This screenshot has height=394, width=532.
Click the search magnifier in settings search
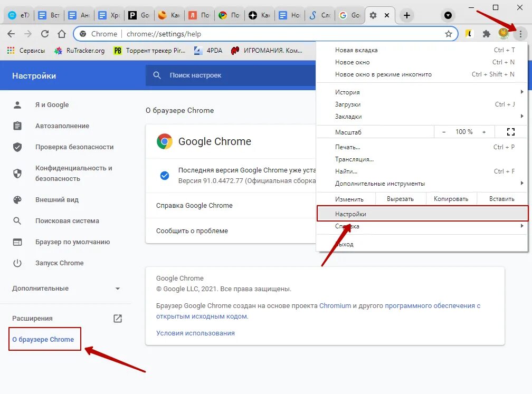pyautogui.click(x=157, y=75)
